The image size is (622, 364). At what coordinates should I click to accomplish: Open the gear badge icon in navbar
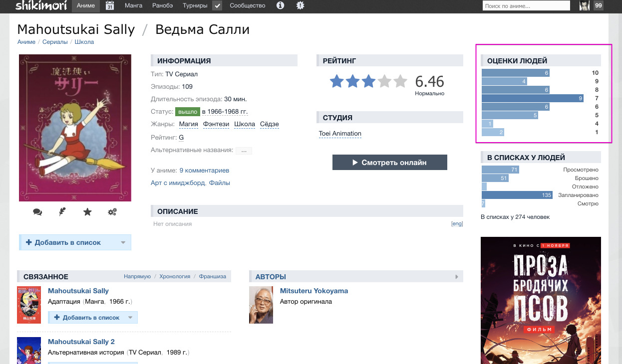tap(300, 5)
